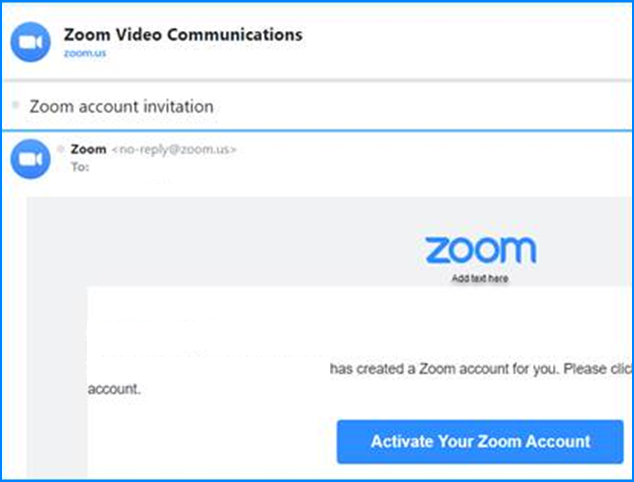This screenshot has height=482, width=634.
Task: Click the status dot beside the Zoom sender name
Action: pyautogui.click(x=61, y=149)
